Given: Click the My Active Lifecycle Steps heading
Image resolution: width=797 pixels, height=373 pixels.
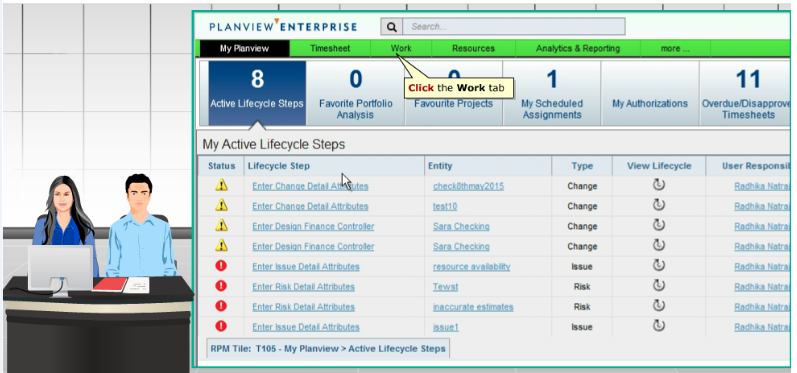Looking at the screenshot, I should tap(273, 145).
